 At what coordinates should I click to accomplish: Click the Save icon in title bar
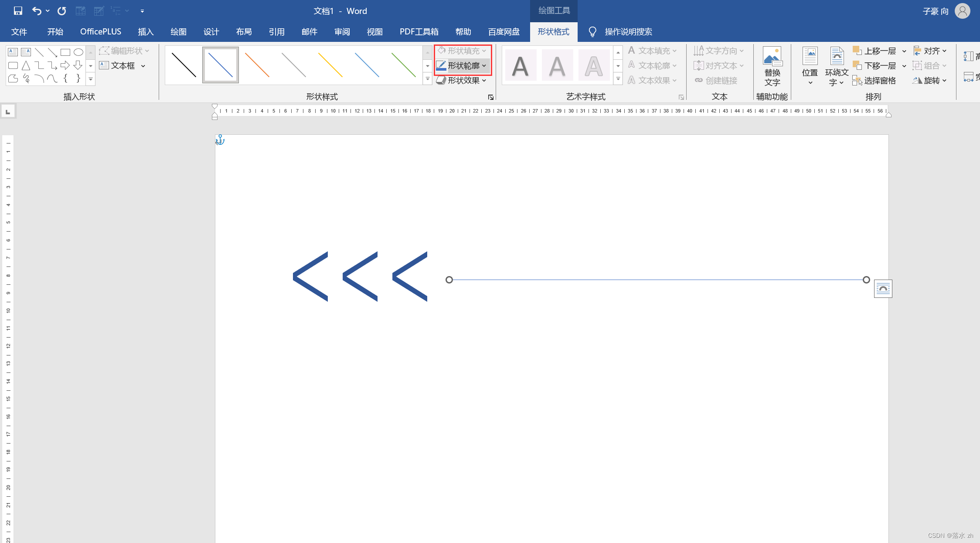coord(18,11)
